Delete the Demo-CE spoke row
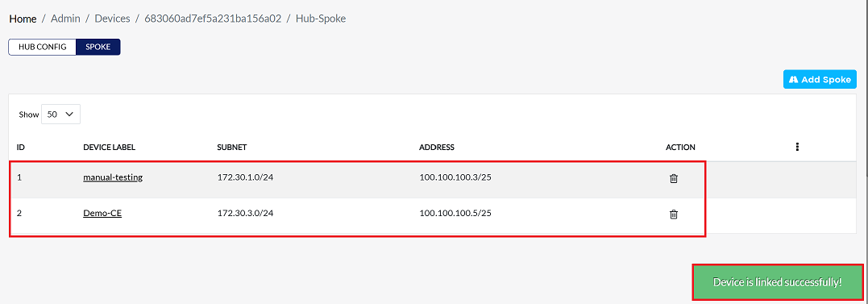Viewport: 868px width, 304px height. coord(674,214)
